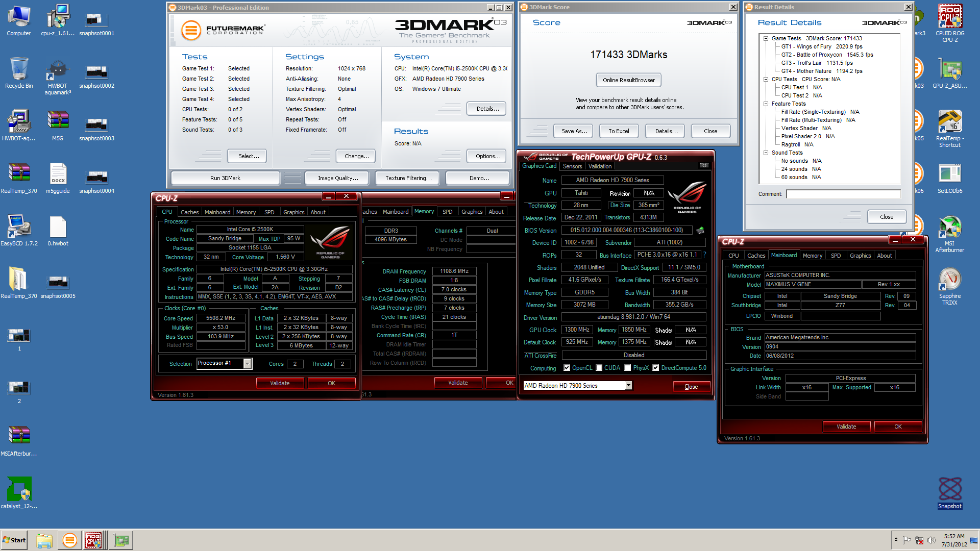
Task: Open catalyst_12 installer icon
Action: [19, 493]
